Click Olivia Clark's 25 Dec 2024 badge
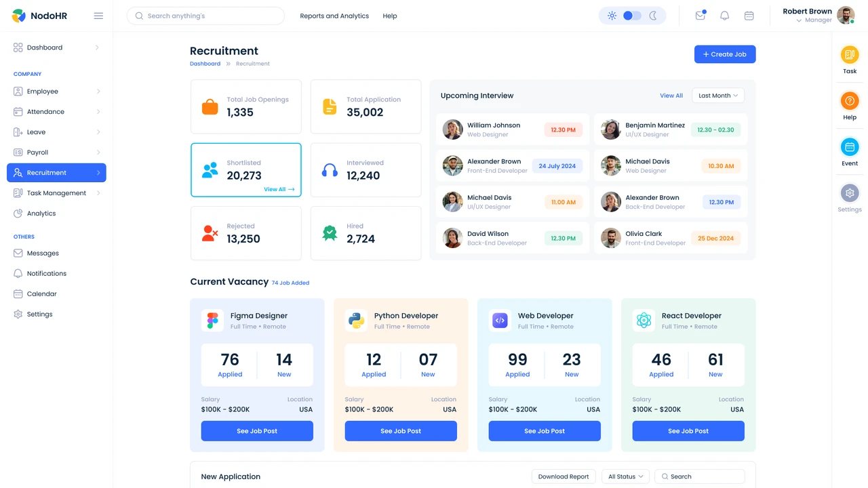The width and height of the screenshot is (868, 488). point(716,239)
